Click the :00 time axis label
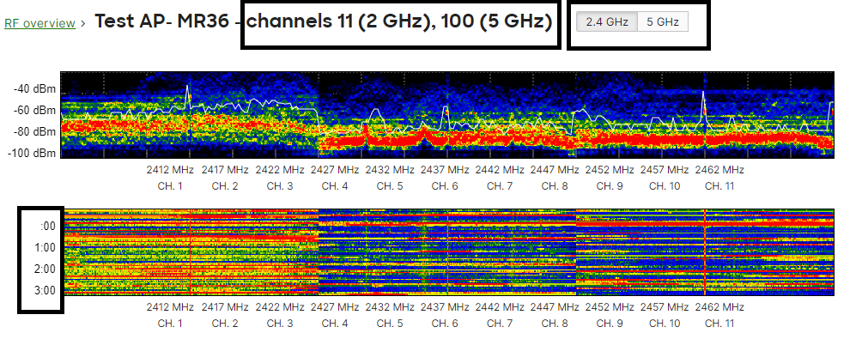 (48, 227)
